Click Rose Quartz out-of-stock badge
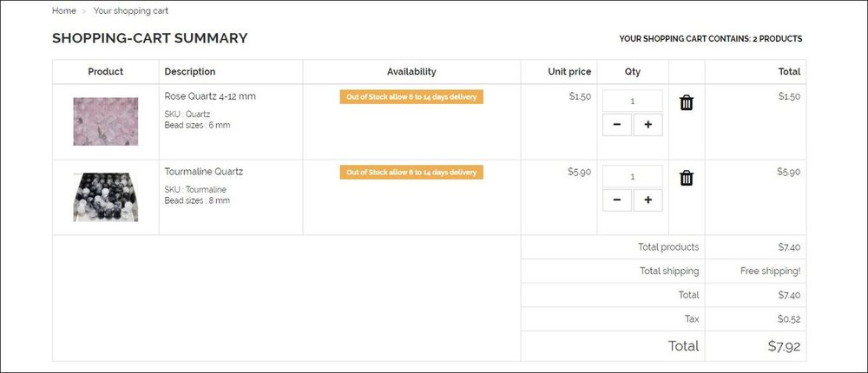 411,97
